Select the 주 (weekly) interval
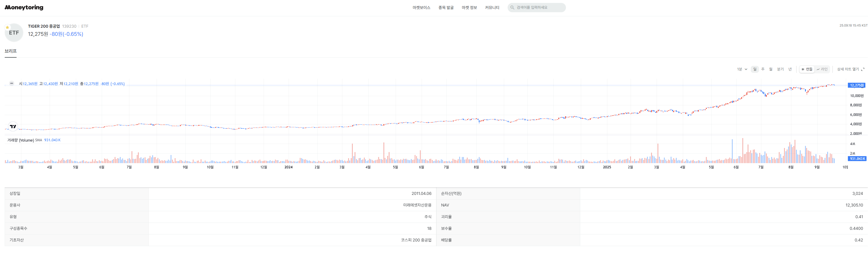Image resolution: width=868 pixels, height=254 pixels. coord(763,69)
